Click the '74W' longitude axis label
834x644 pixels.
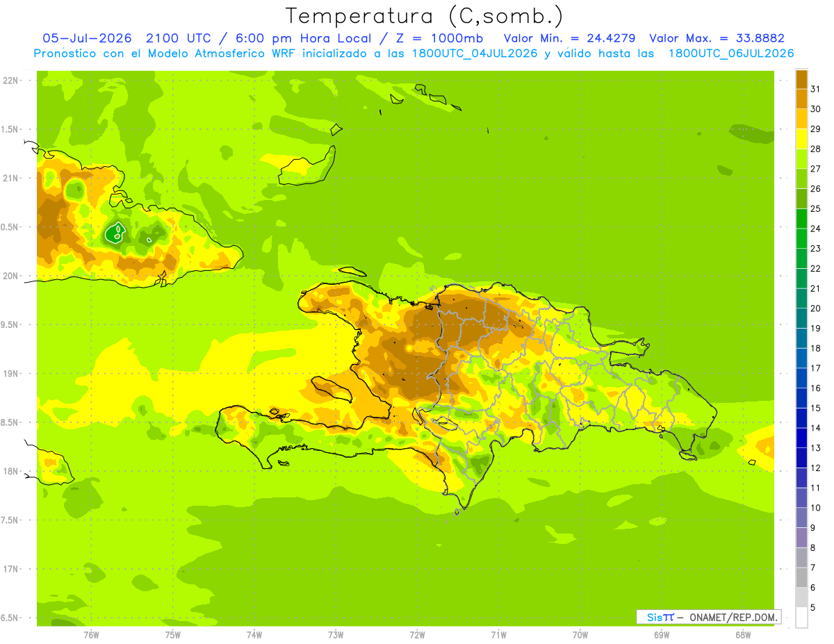tap(254, 635)
